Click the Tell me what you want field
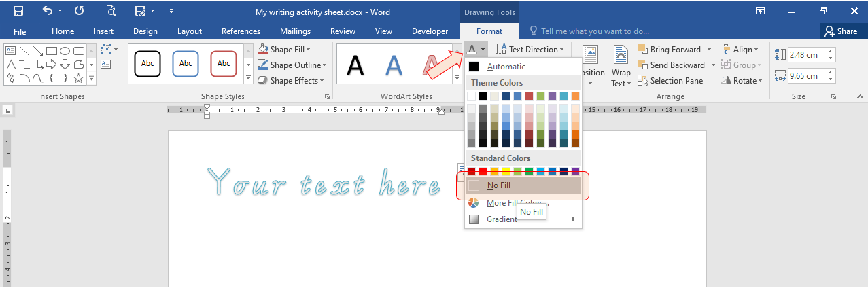Screen dimensions: 868x288 (589, 31)
